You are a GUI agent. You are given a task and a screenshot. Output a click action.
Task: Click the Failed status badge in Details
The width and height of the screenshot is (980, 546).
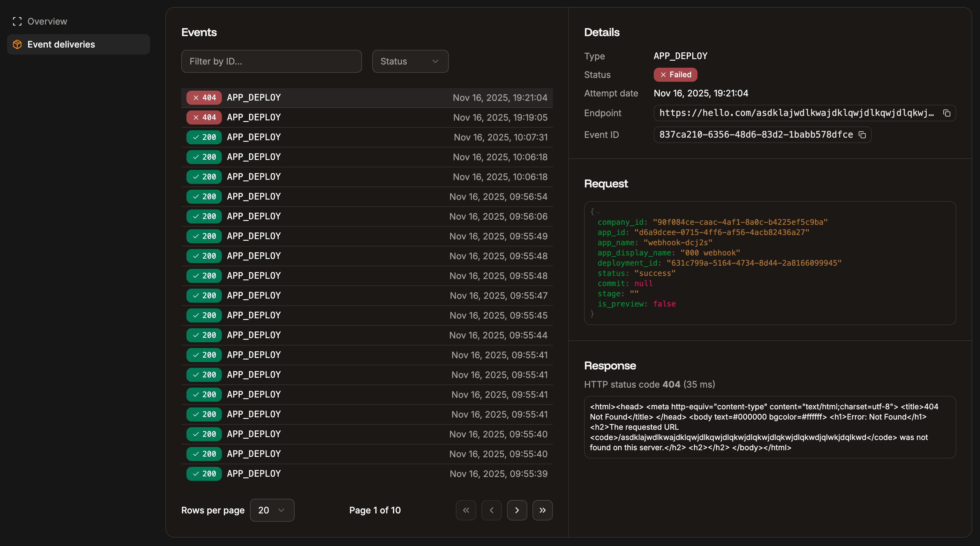(x=675, y=75)
